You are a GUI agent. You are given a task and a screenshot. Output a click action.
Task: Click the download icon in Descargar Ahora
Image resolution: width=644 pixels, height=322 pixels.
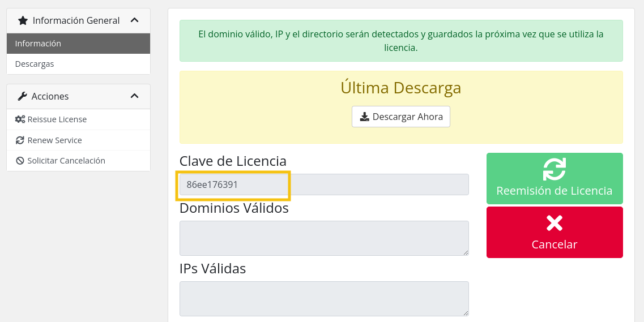click(x=365, y=117)
